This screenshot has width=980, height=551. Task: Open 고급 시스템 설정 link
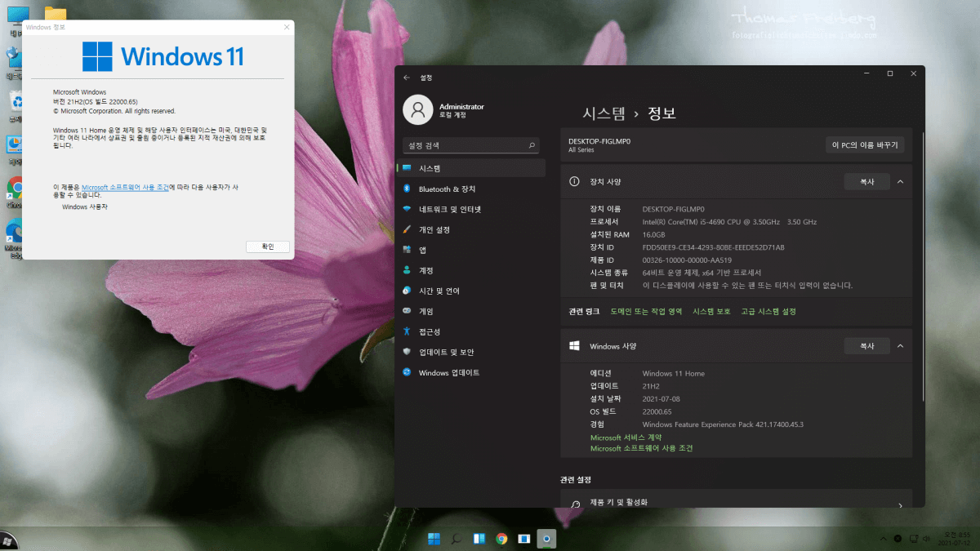[768, 311]
